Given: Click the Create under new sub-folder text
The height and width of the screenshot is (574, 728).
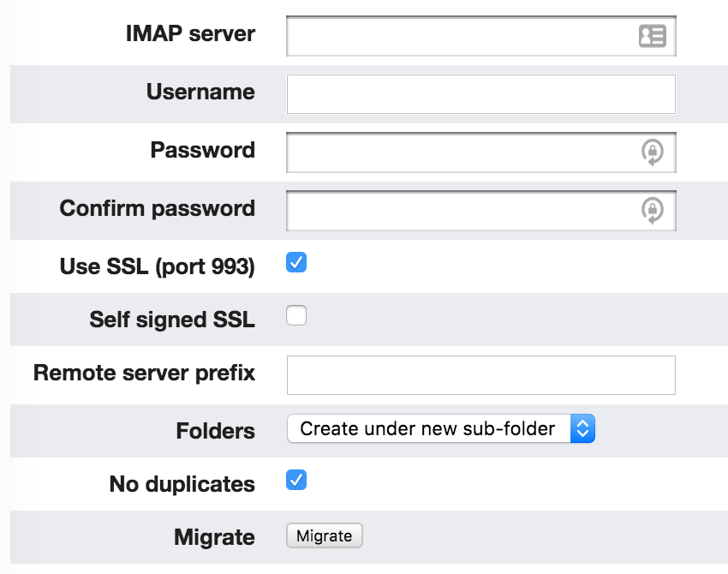Looking at the screenshot, I should point(427,428).
